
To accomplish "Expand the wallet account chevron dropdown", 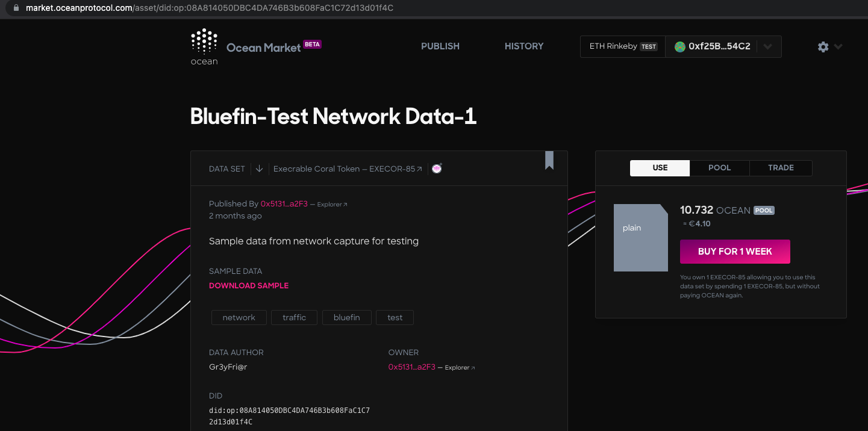I will click(x=767, y=46).
